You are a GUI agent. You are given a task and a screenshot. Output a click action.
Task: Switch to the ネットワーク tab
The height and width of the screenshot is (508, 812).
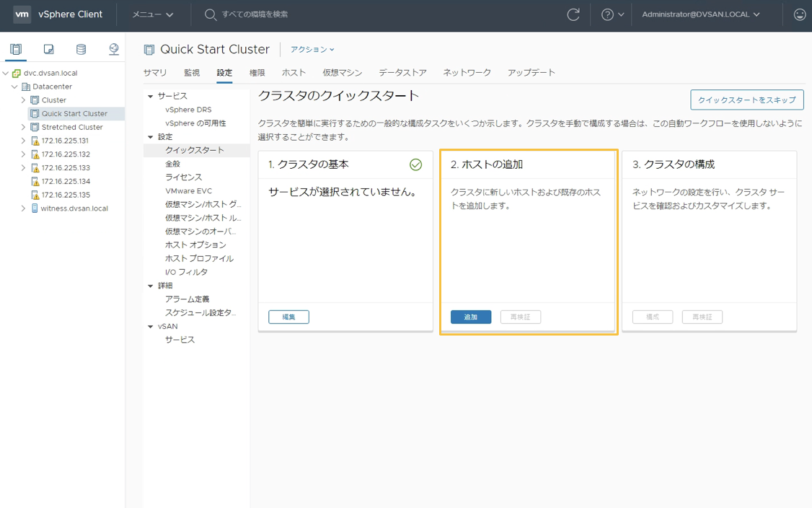click(467, 73)
